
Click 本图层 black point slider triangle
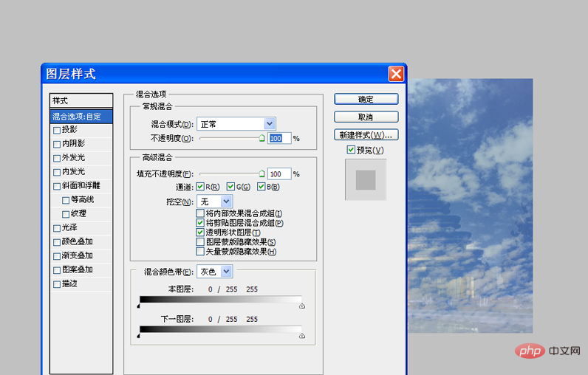pyautogui.click(x=139, y=306)
